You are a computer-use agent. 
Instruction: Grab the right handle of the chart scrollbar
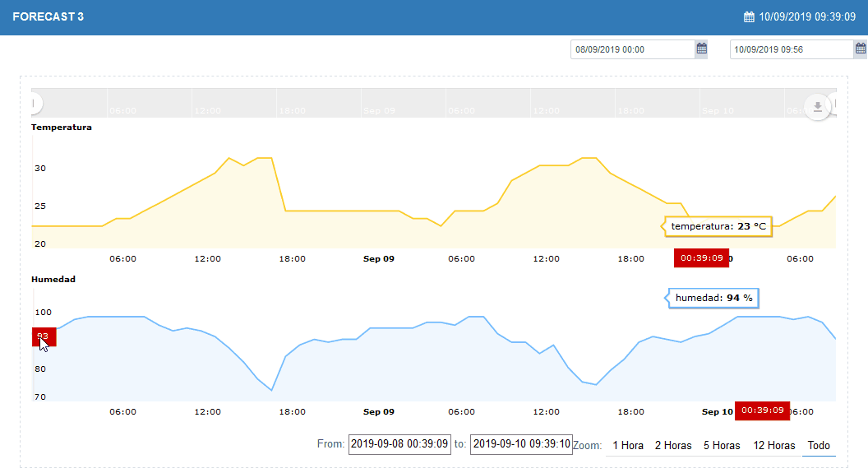point(833,103)
